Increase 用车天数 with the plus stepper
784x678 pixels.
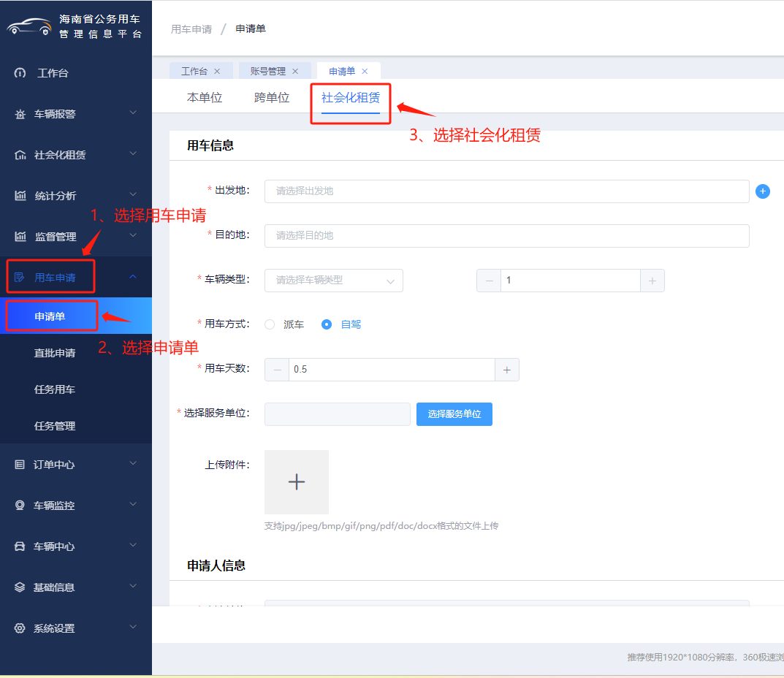506,370
